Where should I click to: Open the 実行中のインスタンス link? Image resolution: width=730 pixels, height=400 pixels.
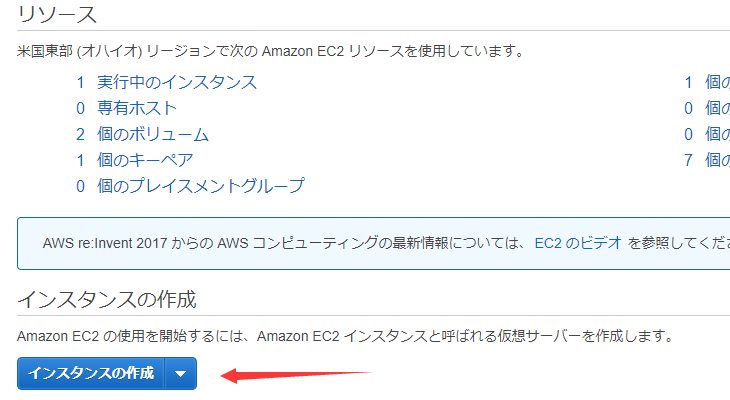point(176,82)
